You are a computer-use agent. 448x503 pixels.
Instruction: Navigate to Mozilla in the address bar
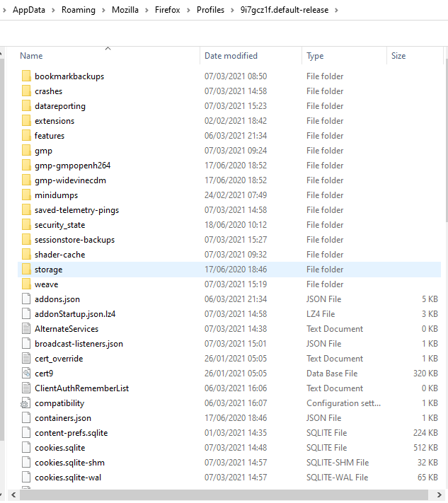125,10
